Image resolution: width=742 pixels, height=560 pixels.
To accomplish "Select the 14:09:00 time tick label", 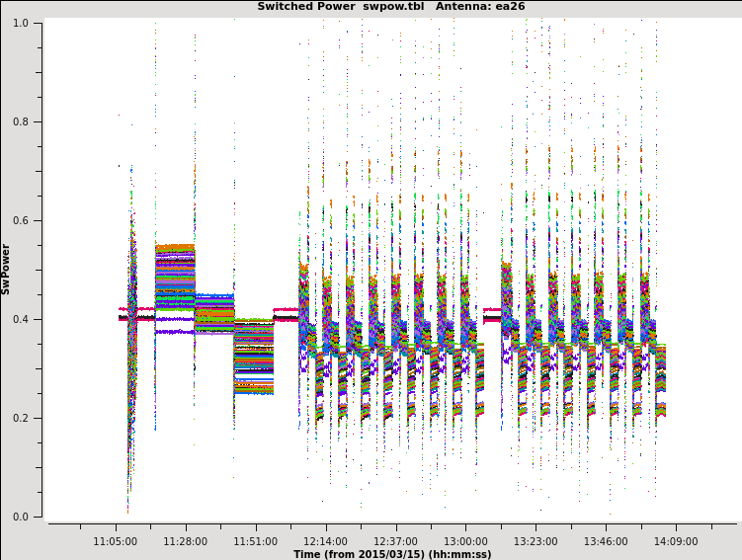I will (x=676, y=541).
